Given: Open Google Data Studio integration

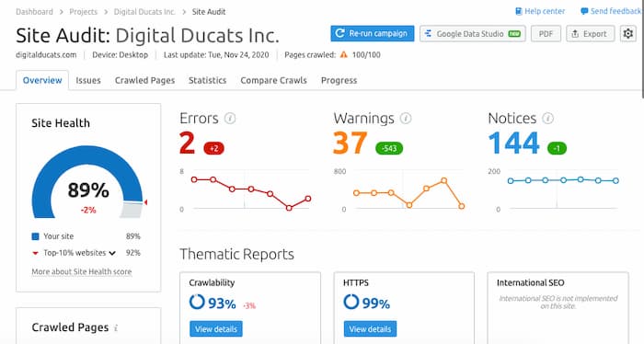Looking at the screenshot, I should (473, 34).
